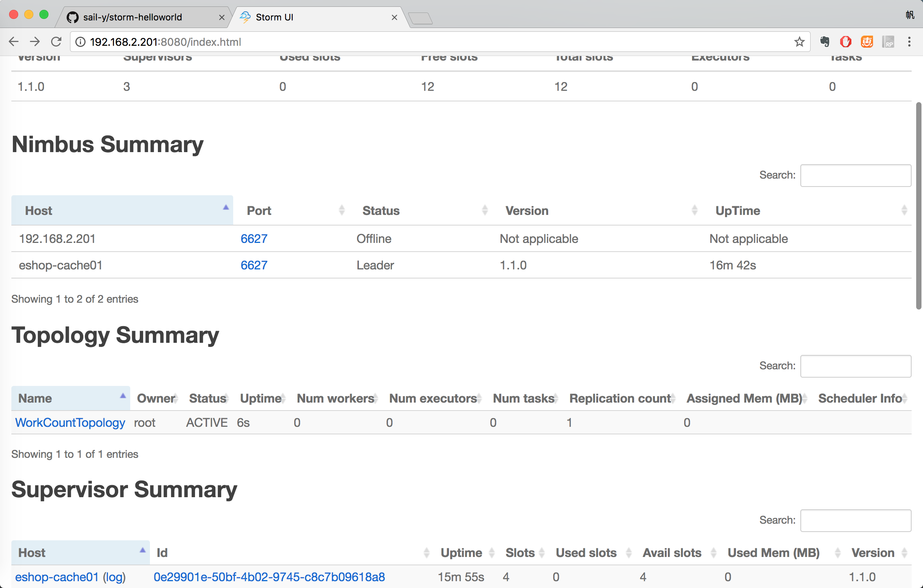This screenshot has width=923, height=588.
Task: Open Chrome three-dot menu
Action: pos(909,42)
